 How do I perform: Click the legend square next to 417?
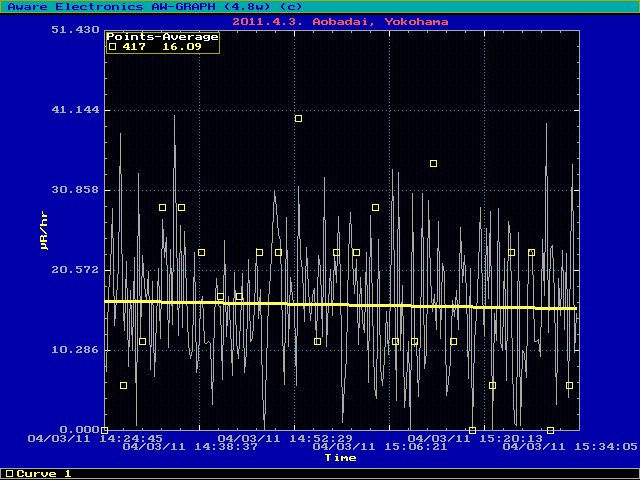click(x=113, y=46)
